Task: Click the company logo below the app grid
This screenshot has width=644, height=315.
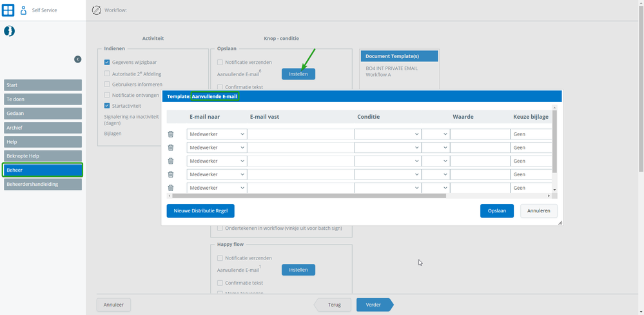Action: pyautogui.click(x=10, y=31)
